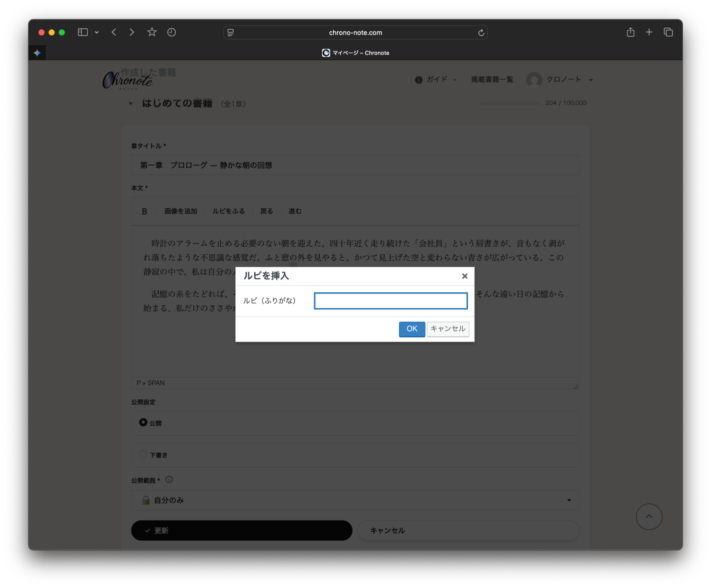Collapse the はじめての書籍 disclosure triangle

tap(131, 104)
